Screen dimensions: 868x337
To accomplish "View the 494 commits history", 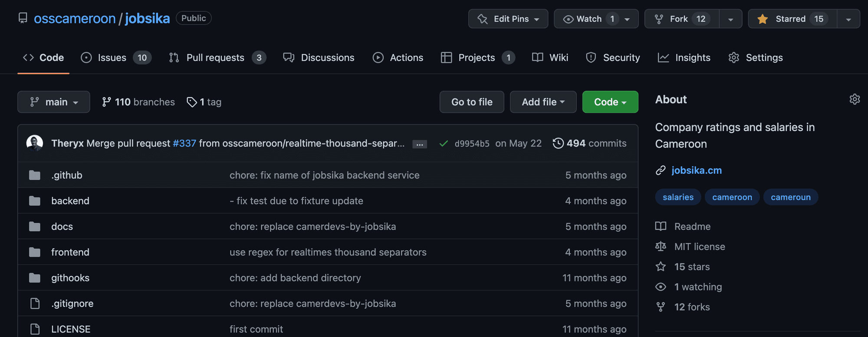I will pyautogui.click(x=589, y=143).
